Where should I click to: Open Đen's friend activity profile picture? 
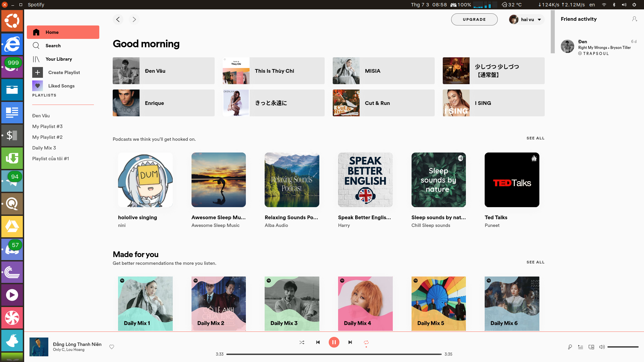tap(568, 46)
